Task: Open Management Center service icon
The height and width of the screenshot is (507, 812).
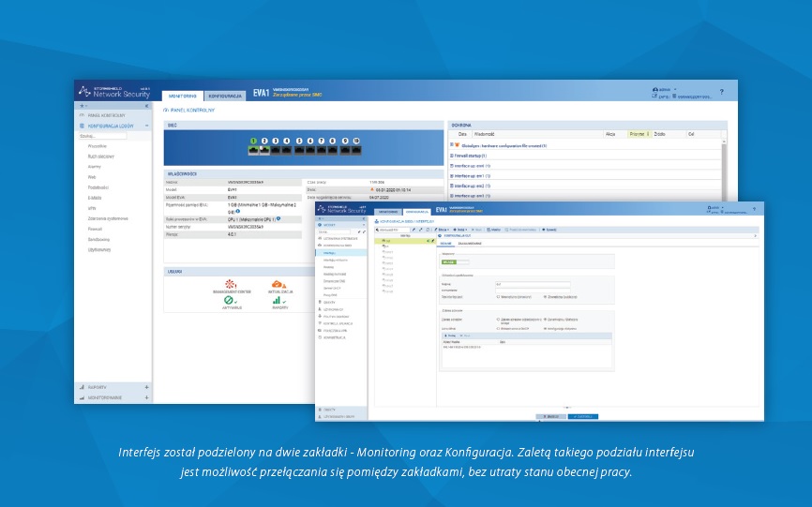Action: (231, 284)
